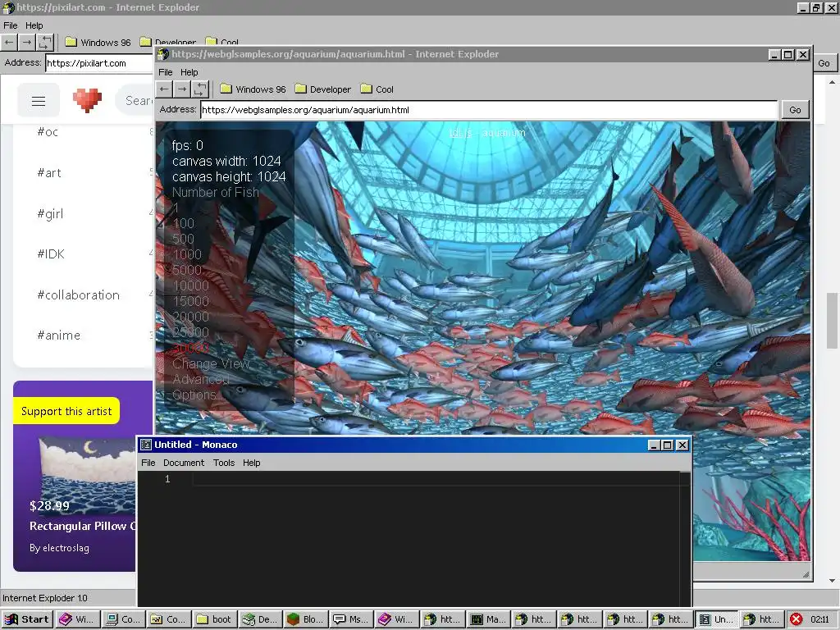The width and height of the screenshot is (840, 630).
Task: Click pixilart scrollbar up arrow
Action: [832, 82]
